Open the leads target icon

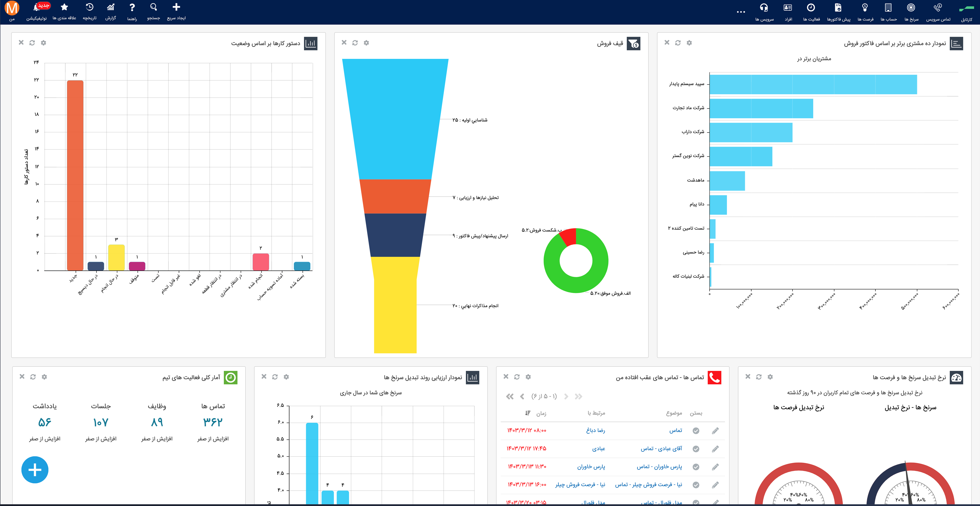point(911,8)
